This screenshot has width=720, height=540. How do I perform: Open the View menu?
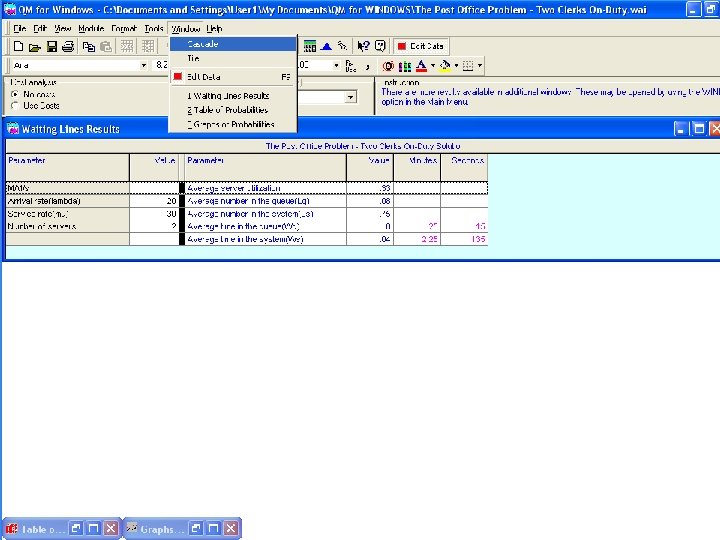63,28
